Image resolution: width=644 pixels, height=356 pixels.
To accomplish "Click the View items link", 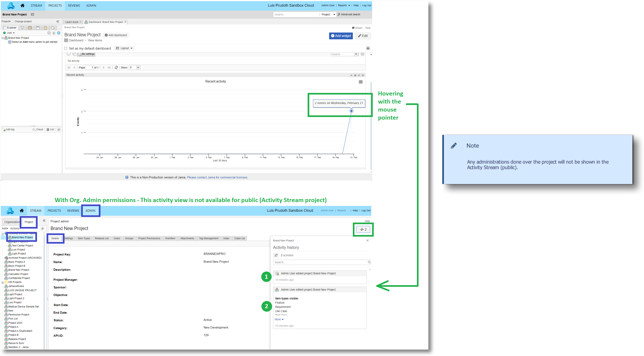I will point(95,41).
